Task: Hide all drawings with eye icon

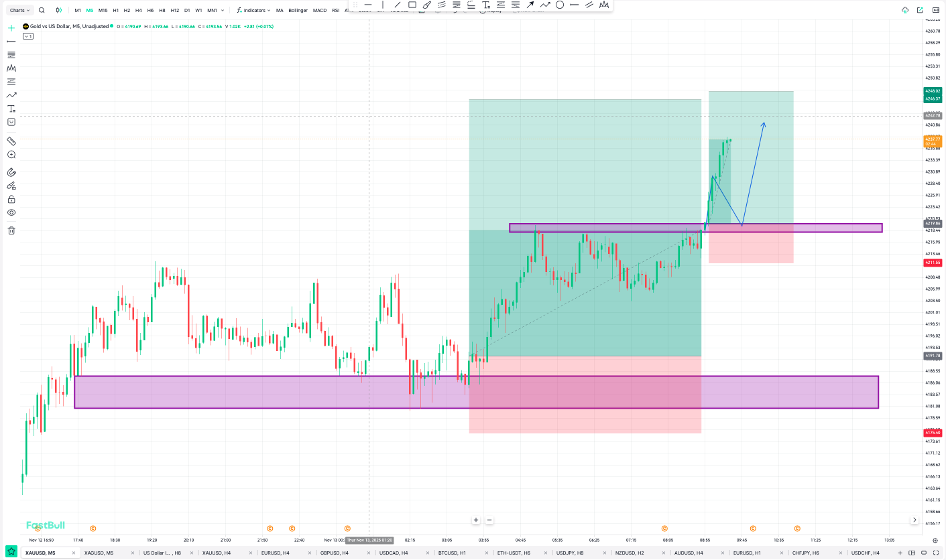Action: pos(11,212)
